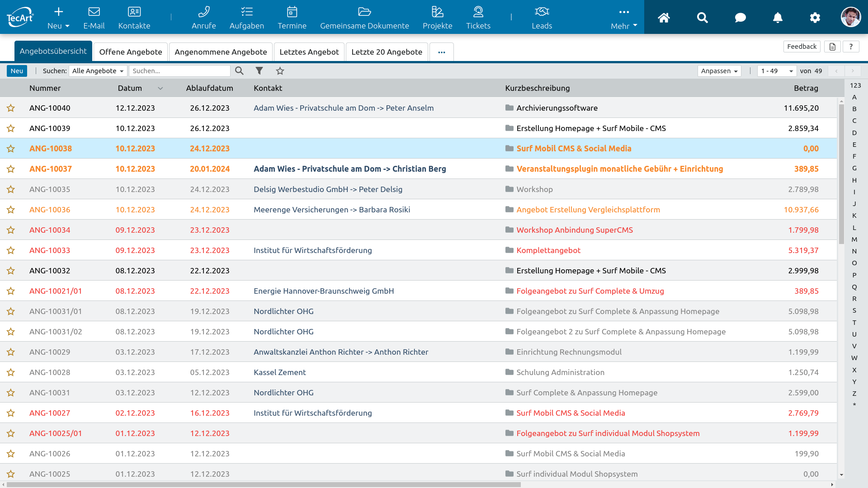Click the notification bell icon
This screenshot has height=488, width=868.
coord(778,18)
